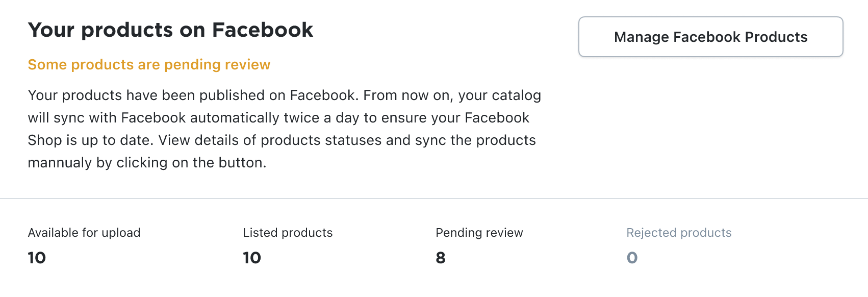Select the Pending review label
Viewport: 868px width, 297px height.
(479, 233)
